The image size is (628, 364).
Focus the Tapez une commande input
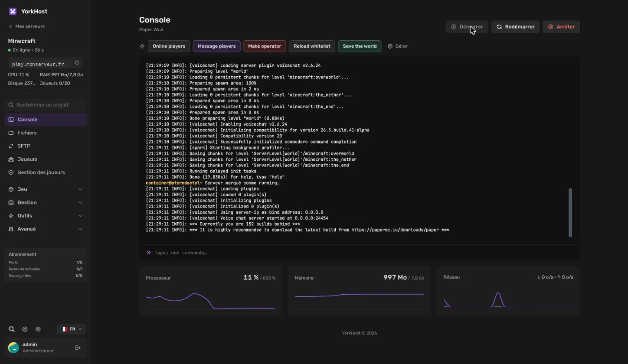point(359,253)
